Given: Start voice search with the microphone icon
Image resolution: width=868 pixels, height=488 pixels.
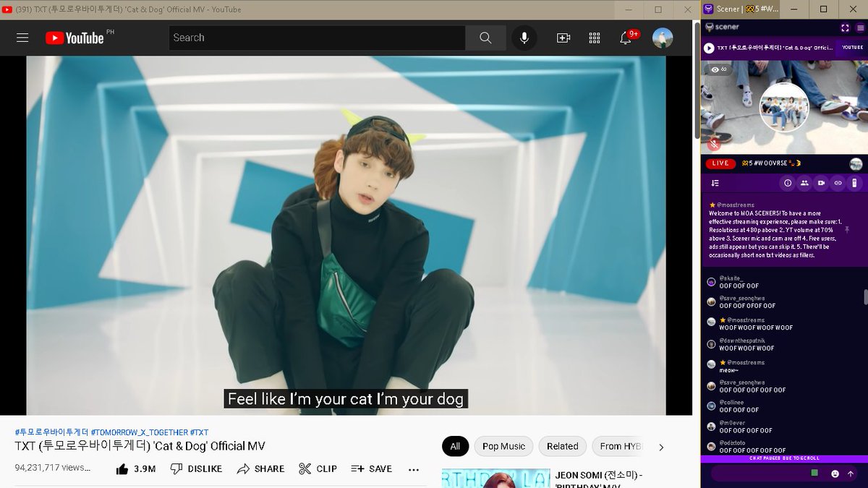Looking at the screenshot, I should coord(524,38).
